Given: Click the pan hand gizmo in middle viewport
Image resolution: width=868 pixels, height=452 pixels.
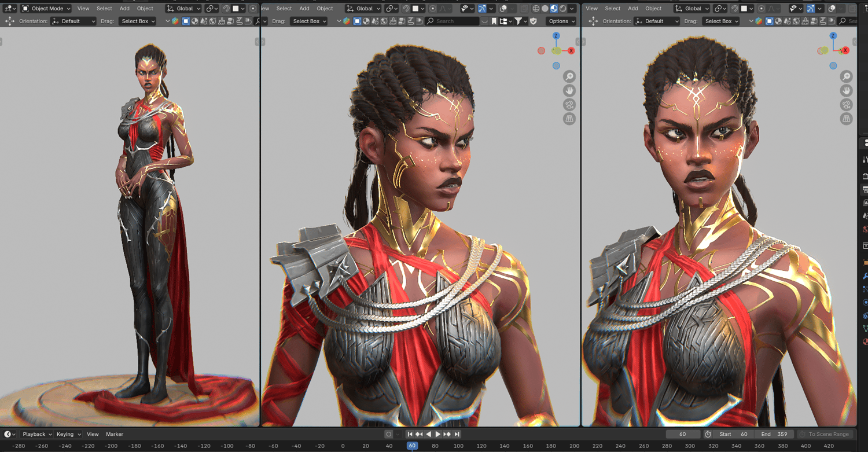Looking at the screenshot, I should point(569,90).
